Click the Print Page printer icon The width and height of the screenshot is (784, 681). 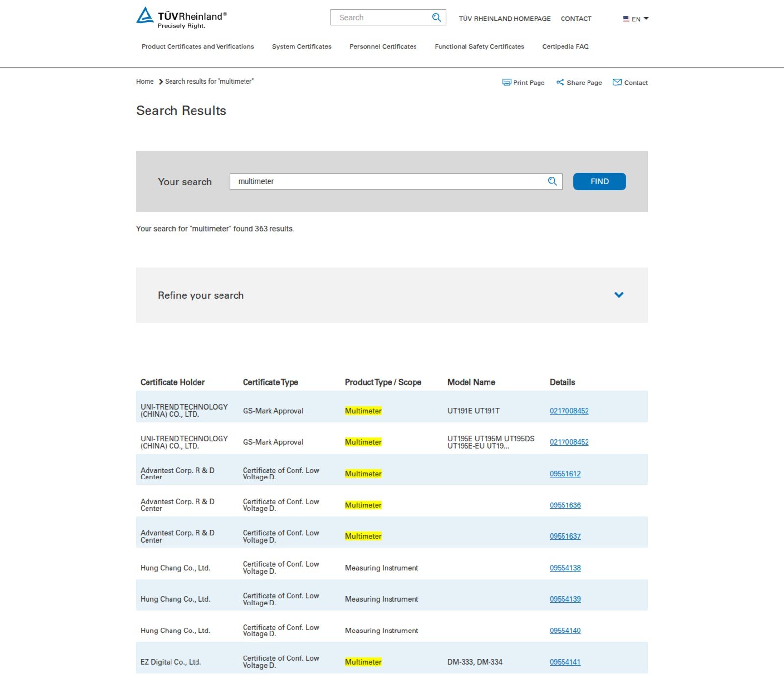[x=507, y=82]
